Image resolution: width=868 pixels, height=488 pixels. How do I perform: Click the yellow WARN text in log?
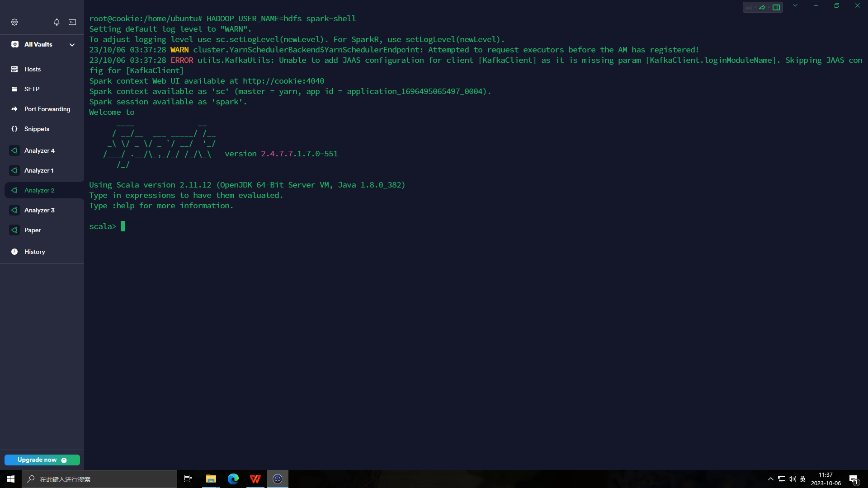pos(179,50)
